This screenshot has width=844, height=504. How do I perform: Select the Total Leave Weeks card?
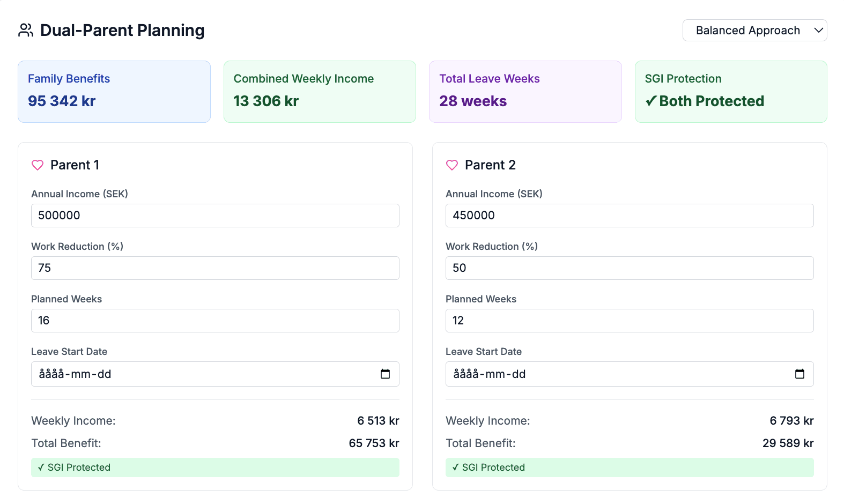point(525,92)
